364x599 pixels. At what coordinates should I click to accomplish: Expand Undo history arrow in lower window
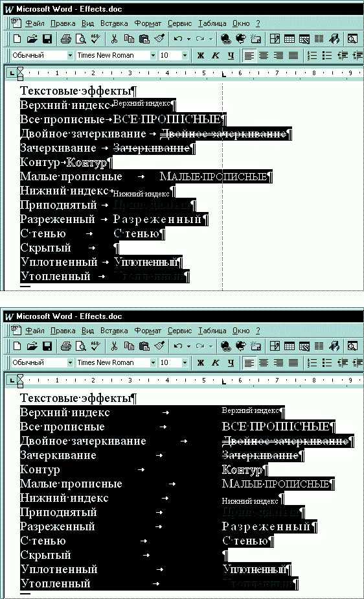click(188, 346)
